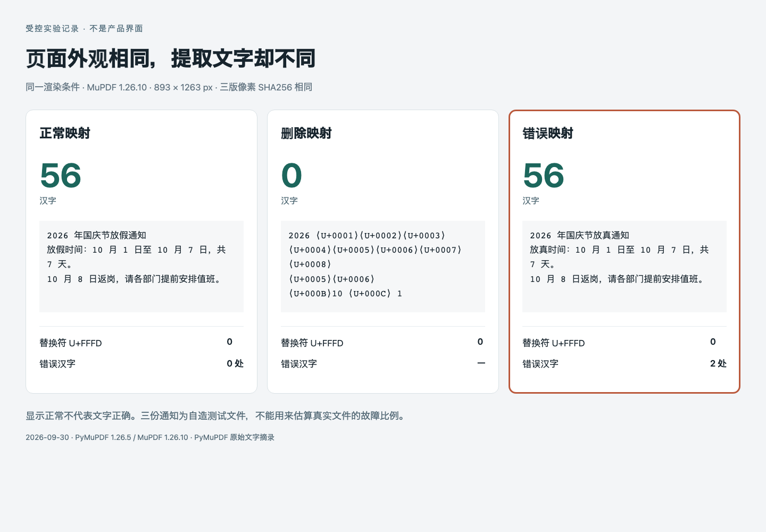766x532 pixels.
Task: Select the line "2026 ⟨U+0001⟩⟨U+0002⟩⟨U+0003⟩"
Action: [x=367, y=235]
